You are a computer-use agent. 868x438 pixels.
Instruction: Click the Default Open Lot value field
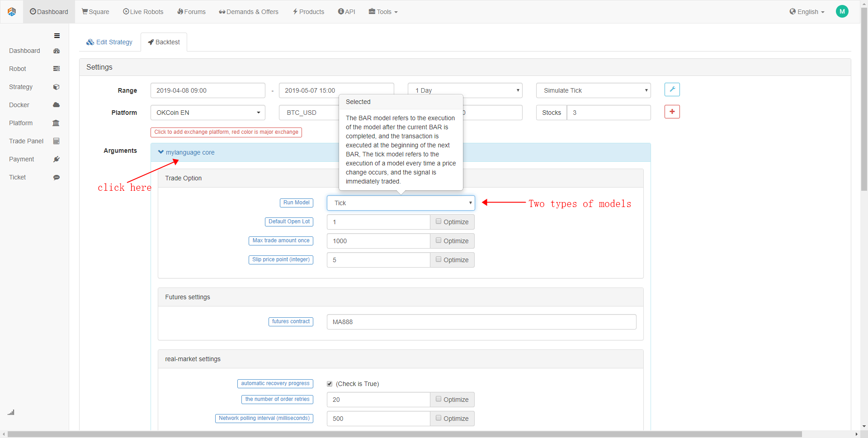[x=378, y=222]
